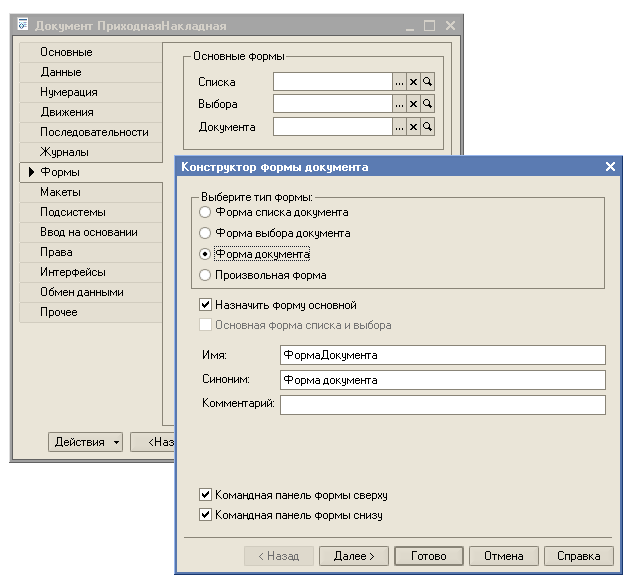
Task: Click the Готово button
Action: click(429, 556)
